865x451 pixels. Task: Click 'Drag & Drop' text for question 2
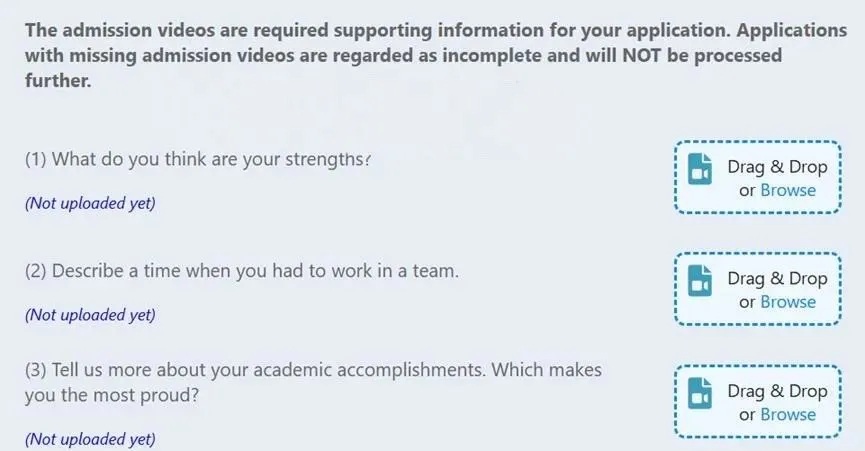tap(777, 279)
